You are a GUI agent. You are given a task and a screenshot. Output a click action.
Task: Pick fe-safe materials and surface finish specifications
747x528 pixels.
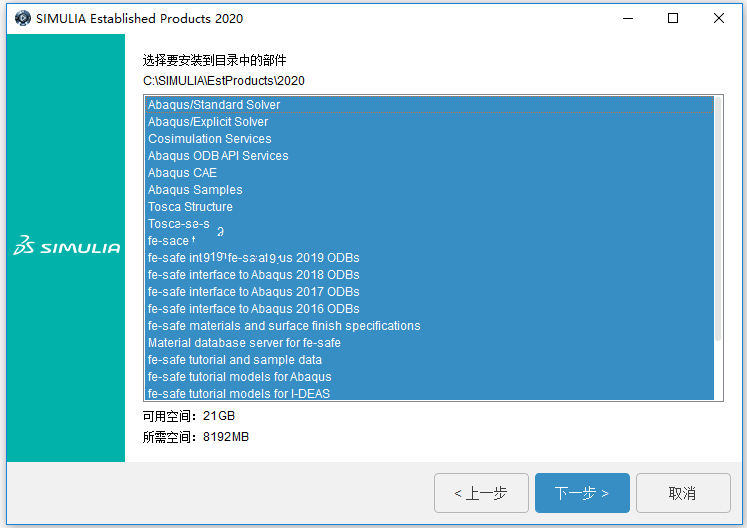point(429,326)
